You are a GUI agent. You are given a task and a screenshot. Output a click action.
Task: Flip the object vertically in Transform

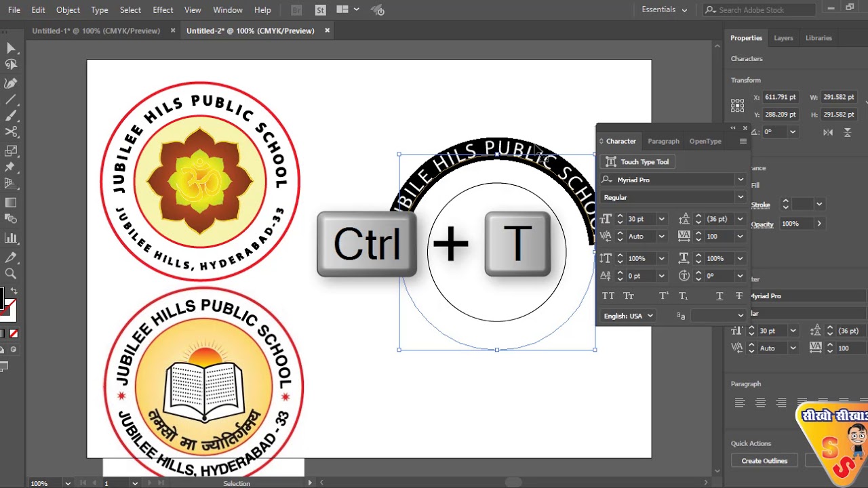[847, 132]
